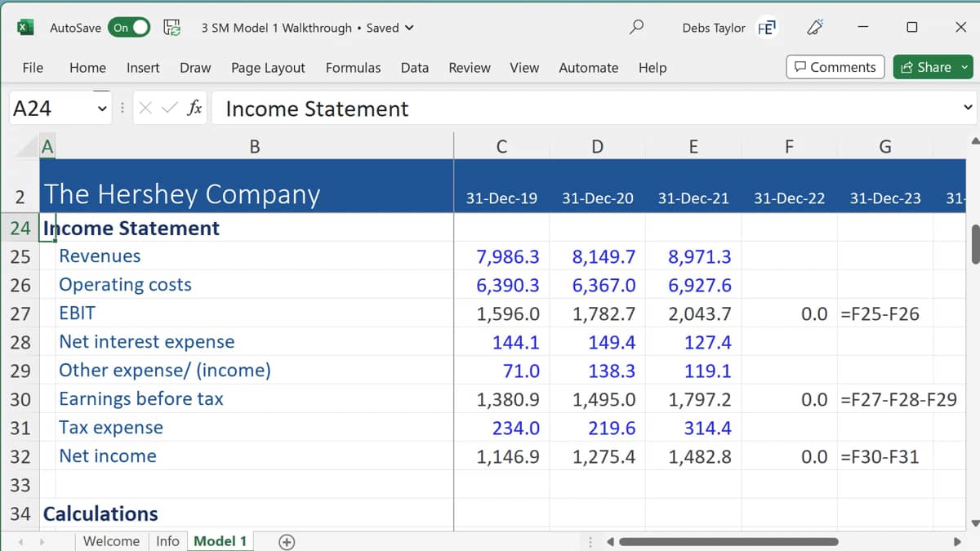Select the EBIT label cell
980x551 pixels.
tap(254, 313)
